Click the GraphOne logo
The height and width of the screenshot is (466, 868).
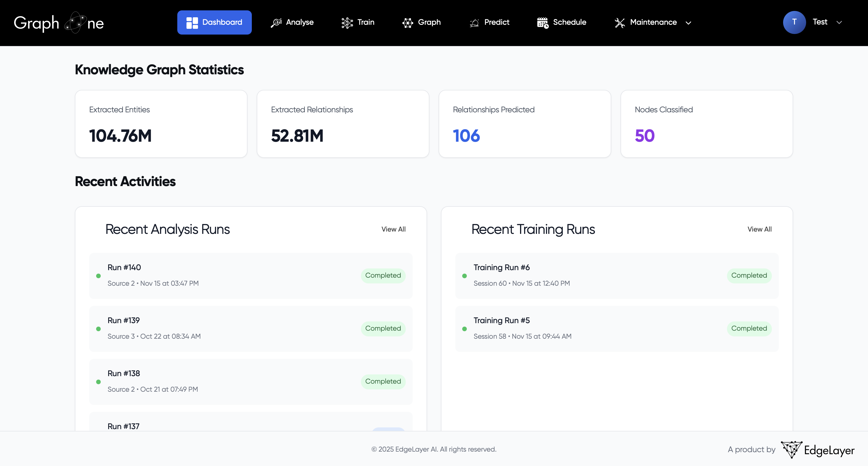[59, 22]
